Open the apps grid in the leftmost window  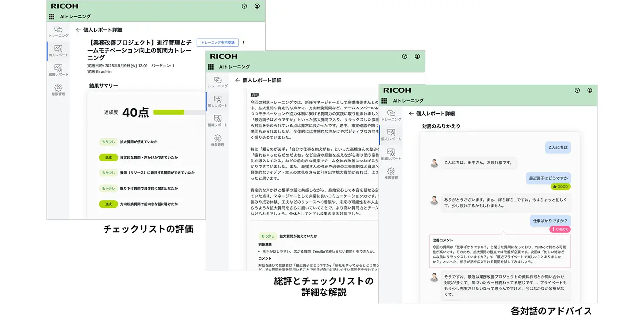coord(52,17)
